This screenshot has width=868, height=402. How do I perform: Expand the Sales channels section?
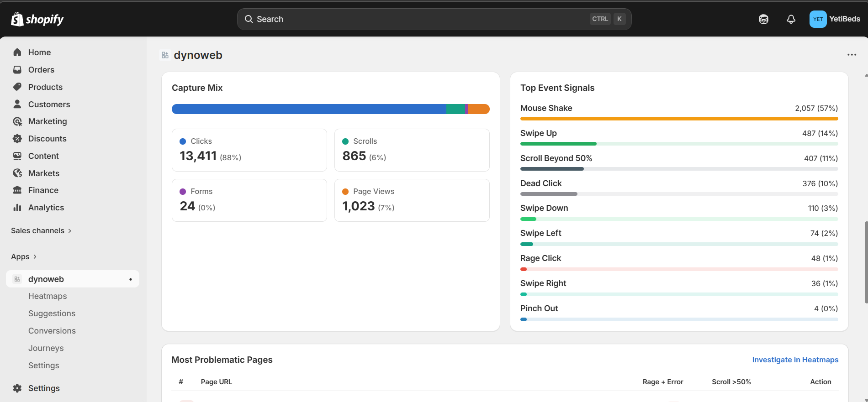pos(41,231)
